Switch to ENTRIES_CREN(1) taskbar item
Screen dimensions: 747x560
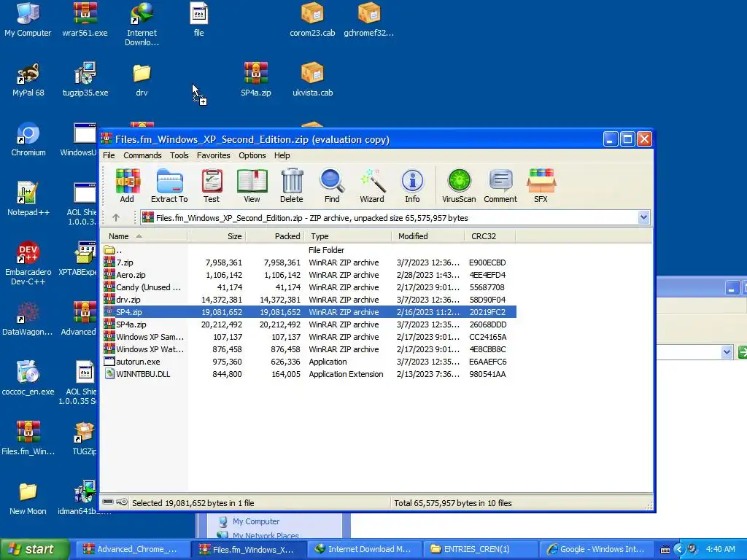coord(480,549)
